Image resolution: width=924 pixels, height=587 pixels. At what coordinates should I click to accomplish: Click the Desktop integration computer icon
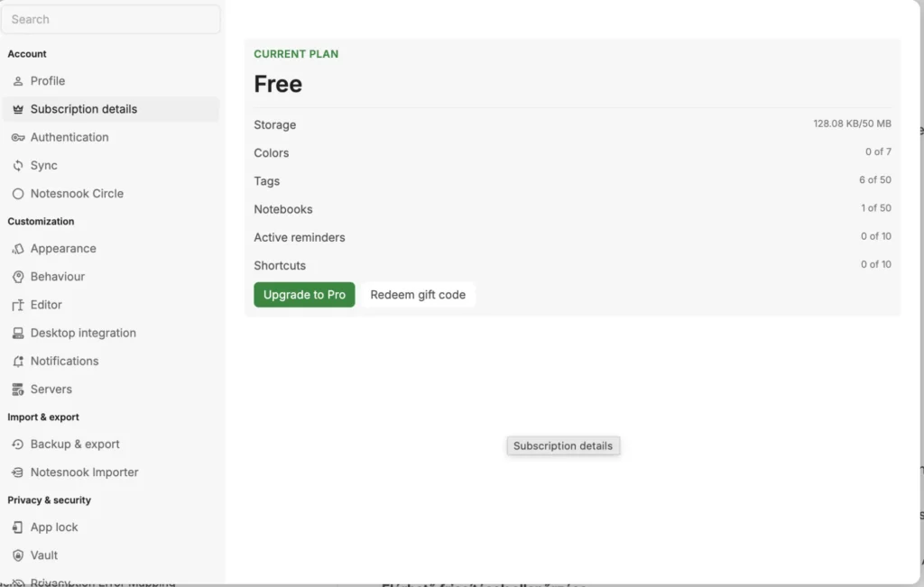(18, 334)
